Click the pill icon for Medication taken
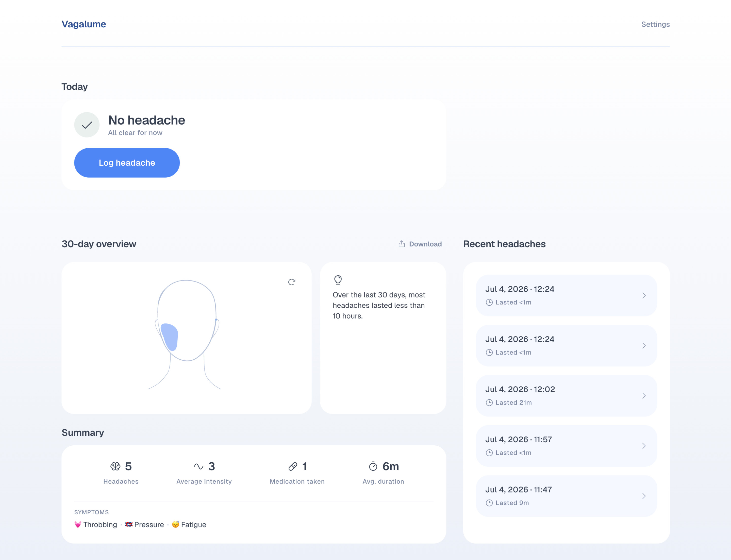This screenshot has width=731, height=560. pos(293,466)
